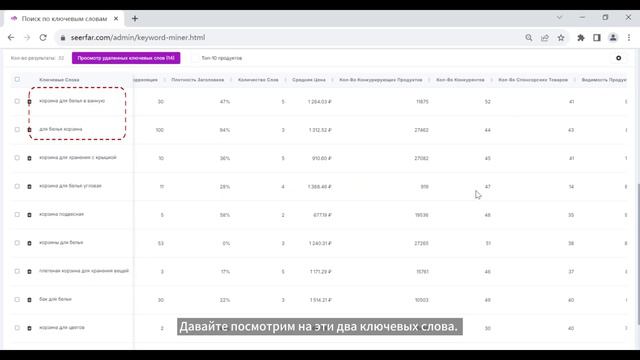This screenshot has height=360, width=640.
Task: Reload the page
Action: [x=43, y=38]
